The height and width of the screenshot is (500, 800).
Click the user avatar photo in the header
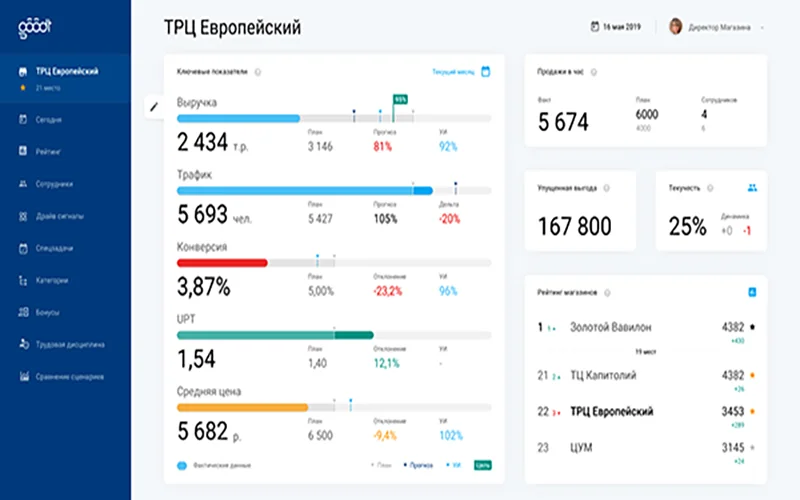[x=676, y=27]
